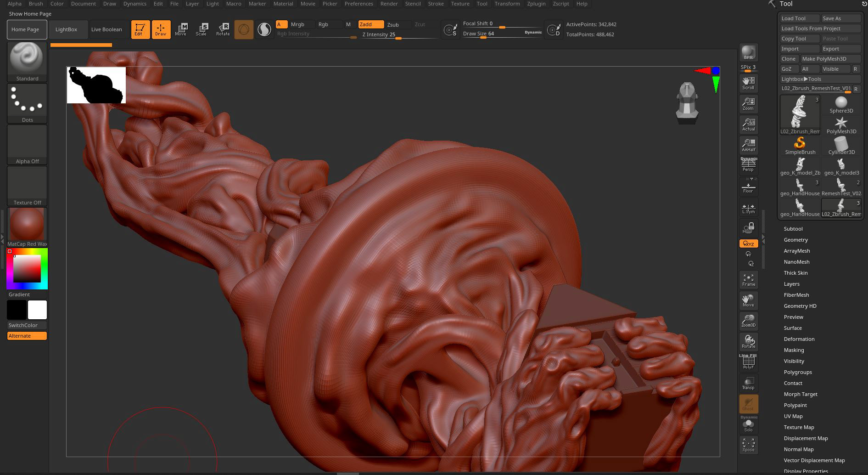868x475 pixels.
Task: Enable Zsub sculpt mode
Action: (398, 24)
